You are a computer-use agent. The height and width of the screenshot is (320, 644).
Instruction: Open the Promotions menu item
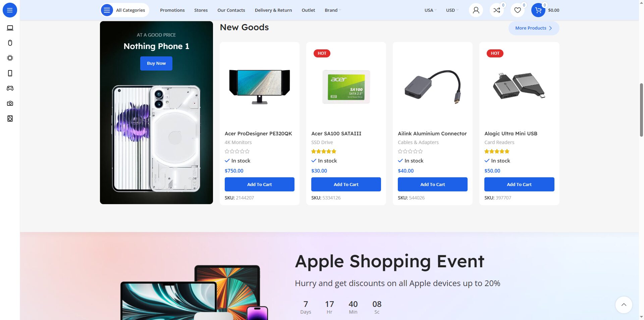(172, 10)
